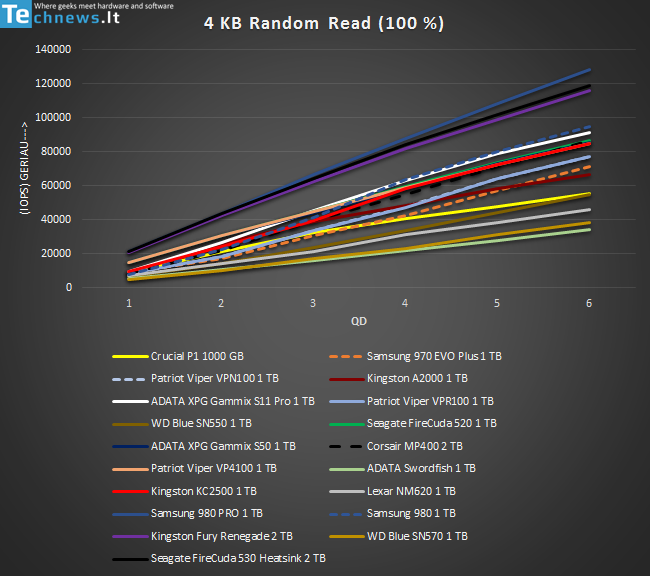Click the '(IOPS) GERIAU--->' y-axis title
650x576 pixels.
24,168
